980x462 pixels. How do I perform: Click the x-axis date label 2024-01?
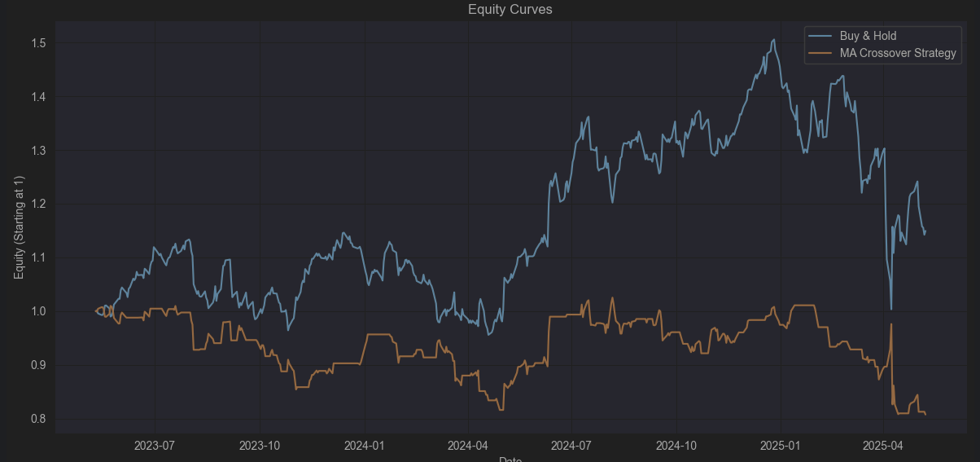point(365,446)
